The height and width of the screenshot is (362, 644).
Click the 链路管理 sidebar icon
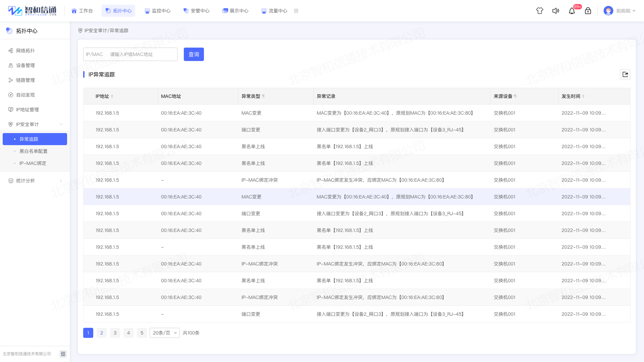coord(11,80)
